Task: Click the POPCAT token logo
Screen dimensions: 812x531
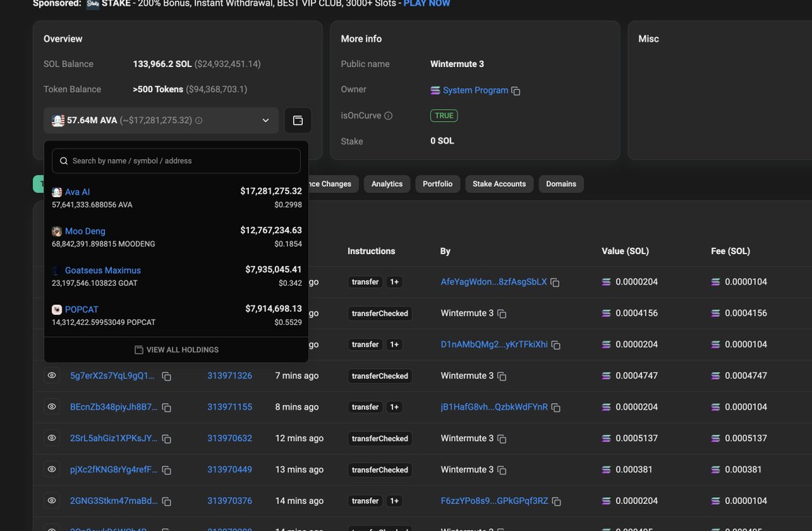Action: [x=57, y=310]
